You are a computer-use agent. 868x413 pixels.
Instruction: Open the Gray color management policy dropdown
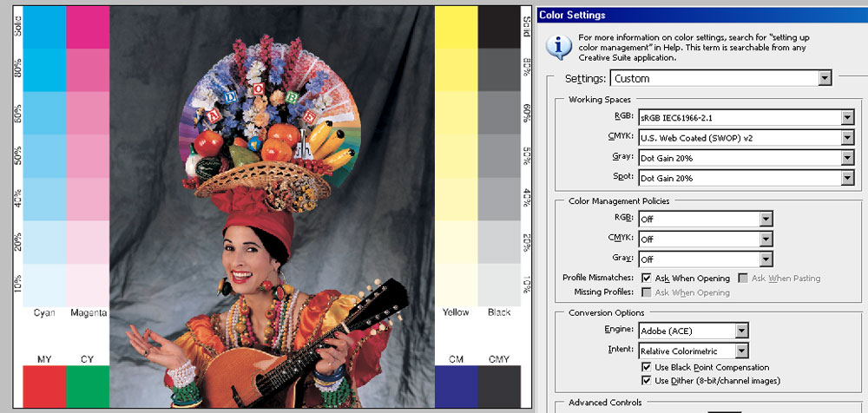click(x=705, y=259)
